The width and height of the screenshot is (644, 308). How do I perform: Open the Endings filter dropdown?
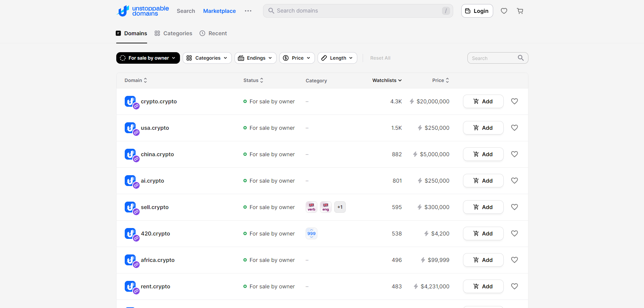[x=255, y=58]
